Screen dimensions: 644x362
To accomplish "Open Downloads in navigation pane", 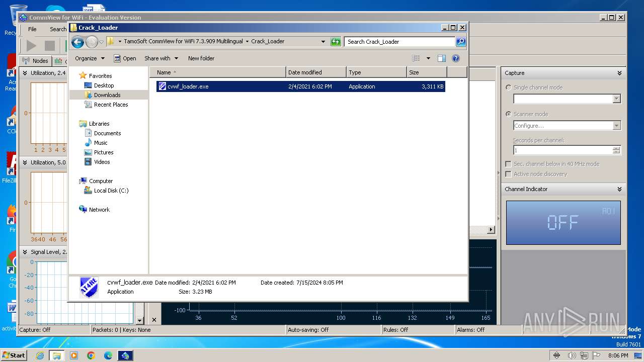I will coord(107,95).
